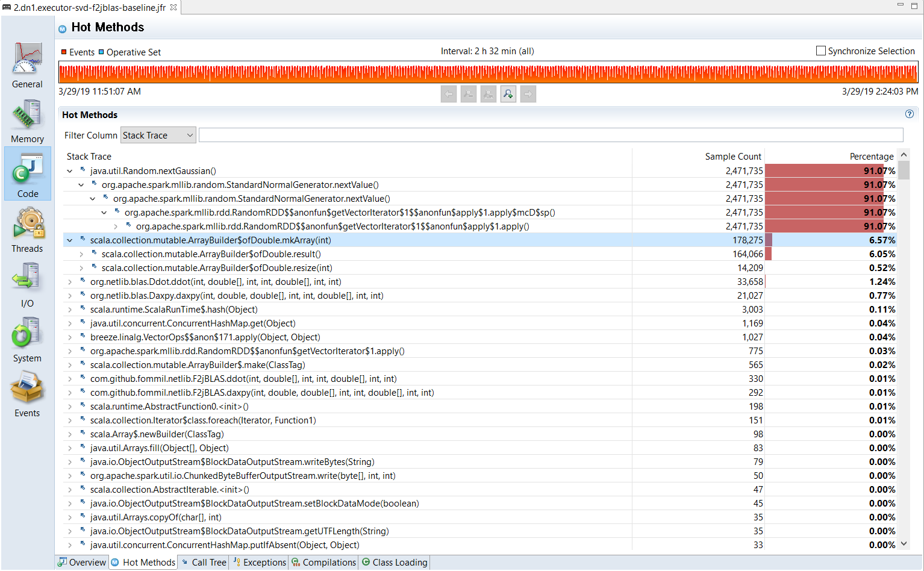Viewport: 924px width, 571px height.
Task: Select the ConcurrentHashMap.get(Object) row
Action: (x=480, y=323)
